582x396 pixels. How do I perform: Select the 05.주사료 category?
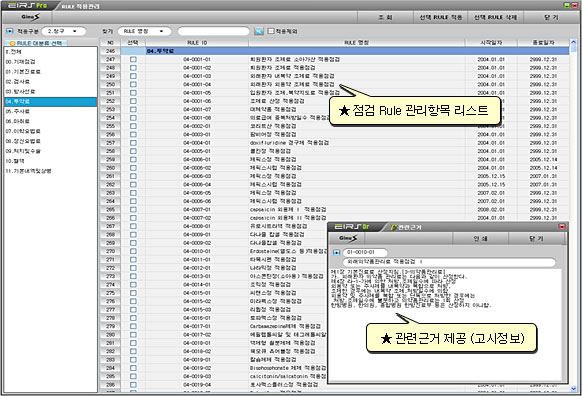pos(50,111)
